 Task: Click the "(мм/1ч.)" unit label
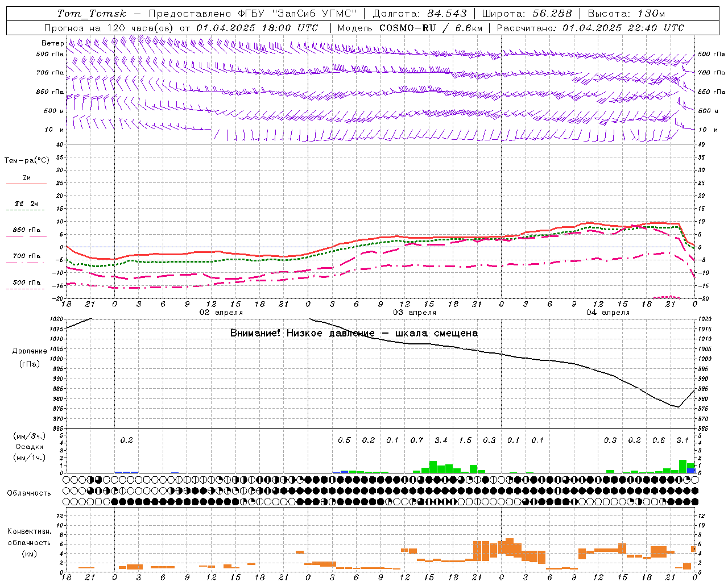(x=30, y=458)
